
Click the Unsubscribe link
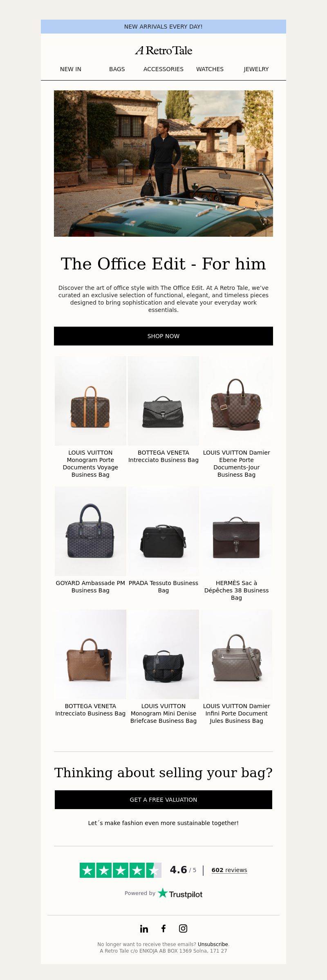coord(213,944)
